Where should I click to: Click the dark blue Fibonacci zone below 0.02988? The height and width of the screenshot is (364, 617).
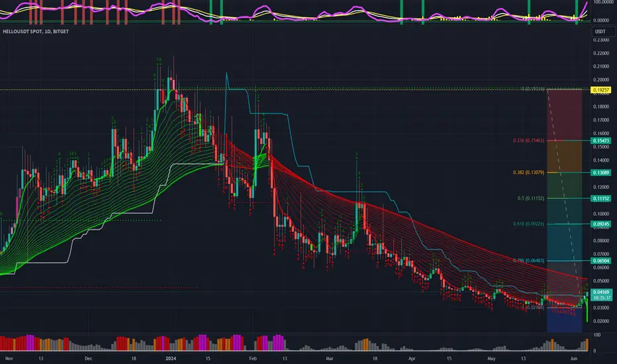click(x=564, y=320)
